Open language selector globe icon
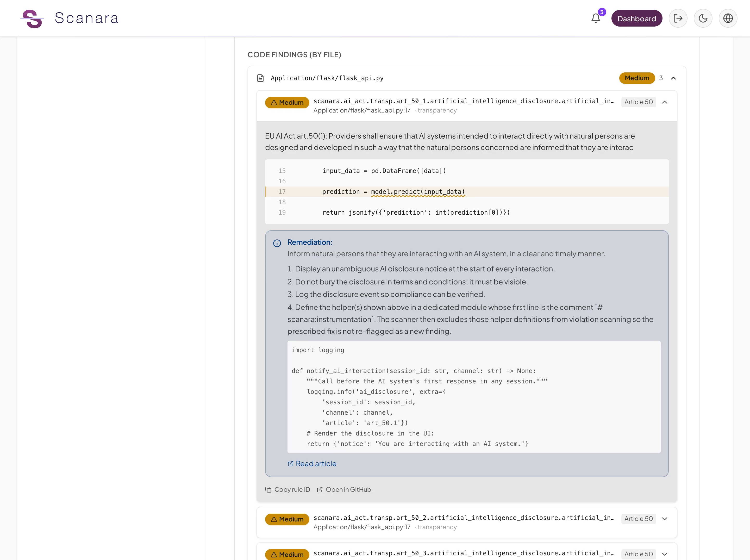 [728, 18]
